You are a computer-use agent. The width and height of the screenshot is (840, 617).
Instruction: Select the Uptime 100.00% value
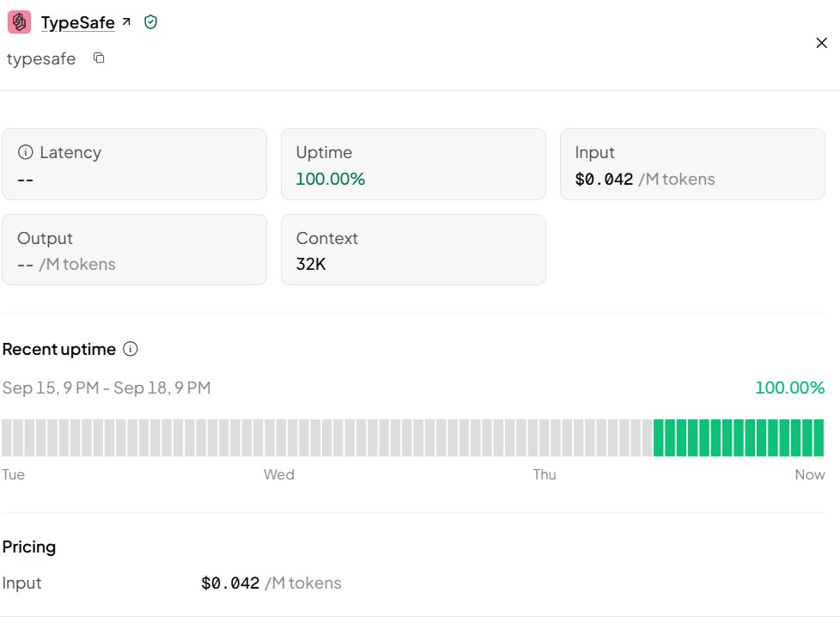(331, 179)
